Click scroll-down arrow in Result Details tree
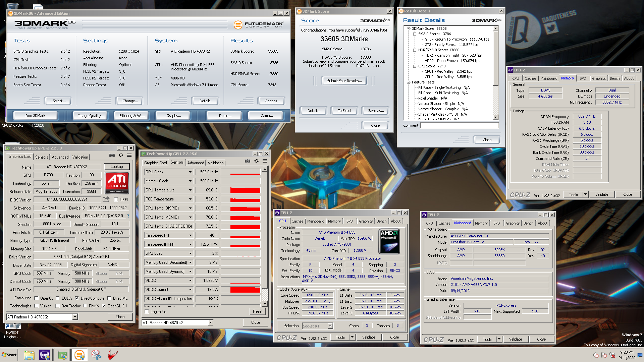The height and width of the screenshot is (362, 644). pyautogui.click(x=495, y=117)
